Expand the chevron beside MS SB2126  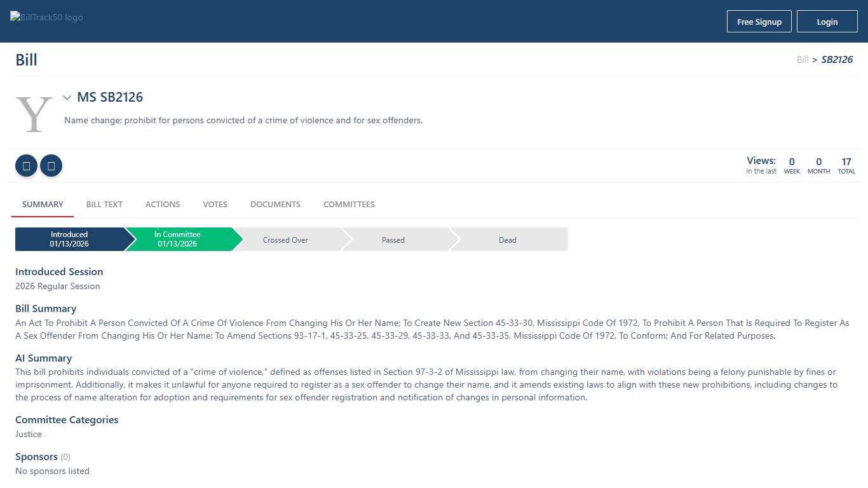point(67,98)
